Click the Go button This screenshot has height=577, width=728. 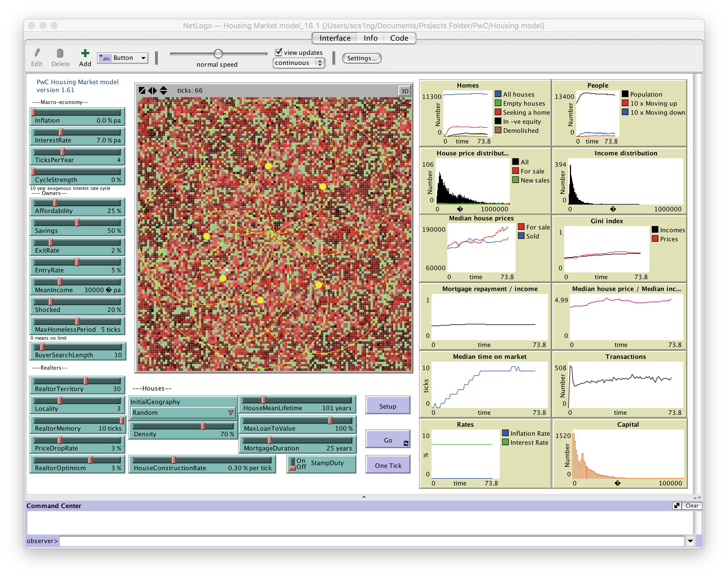[388, 439]
